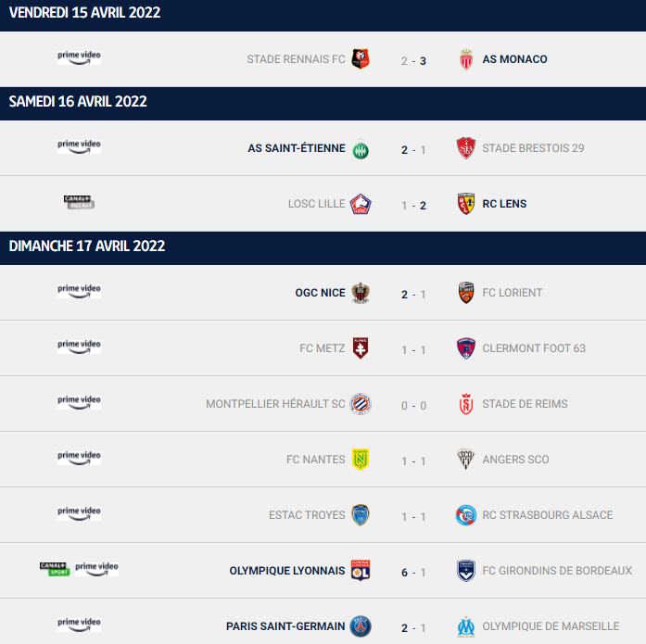Click the AS Monaco club crest
Viewport: 646px width, 644px height.
[x=466, y=59]
